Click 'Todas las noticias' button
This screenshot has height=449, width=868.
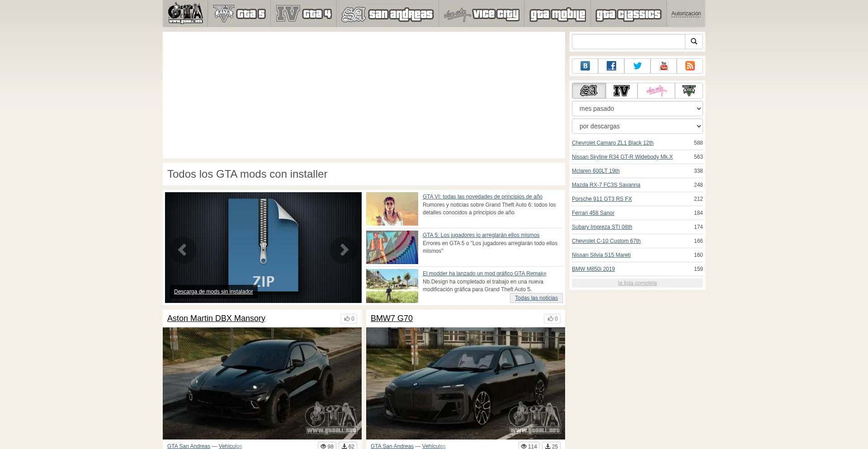(x=536, y=298)
